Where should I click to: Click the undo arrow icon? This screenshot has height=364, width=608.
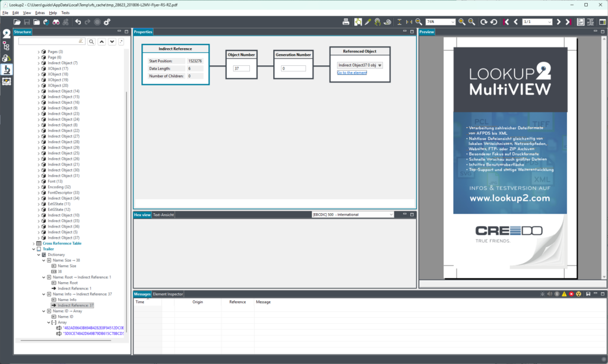pos(78,22)
